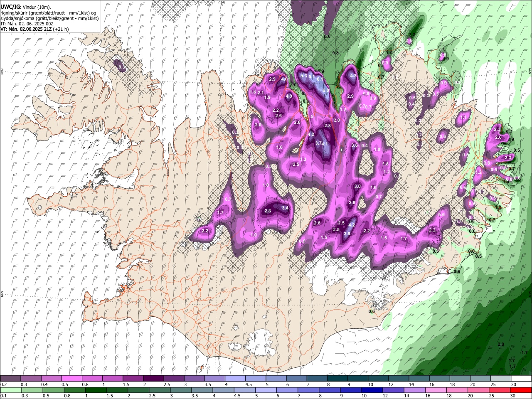Viewport: 532px width, 399px height.
Task: Select the bright red swatch labeled 30
Action: pyautogui.click(x=521, y=390)
